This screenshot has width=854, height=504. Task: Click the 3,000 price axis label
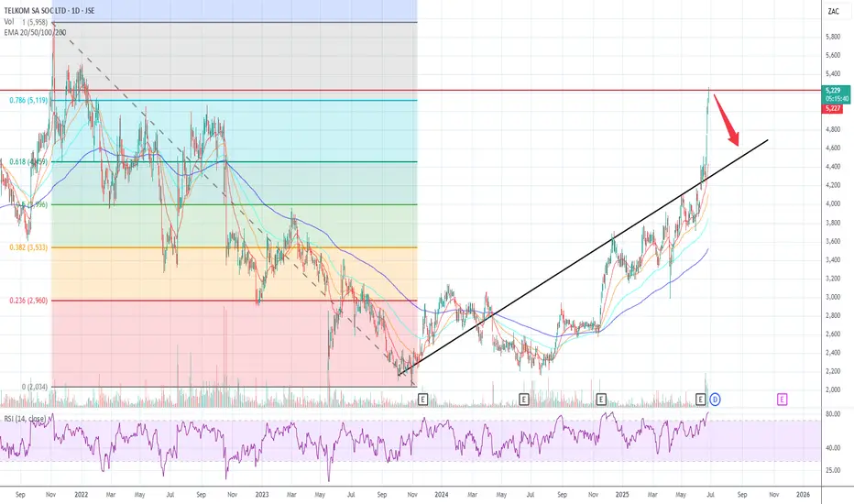833,297
